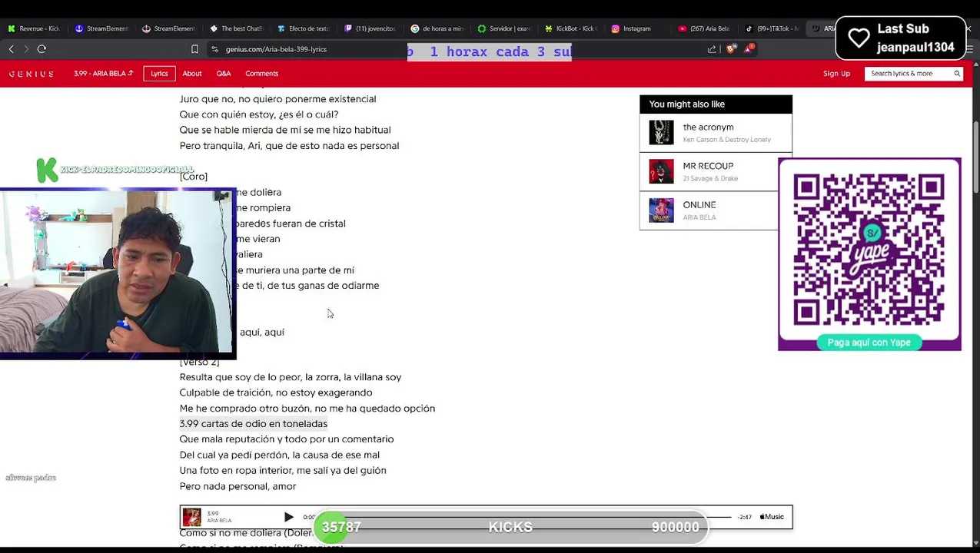Bookmark this page using the bookmark icon

(x=194, y=49)
